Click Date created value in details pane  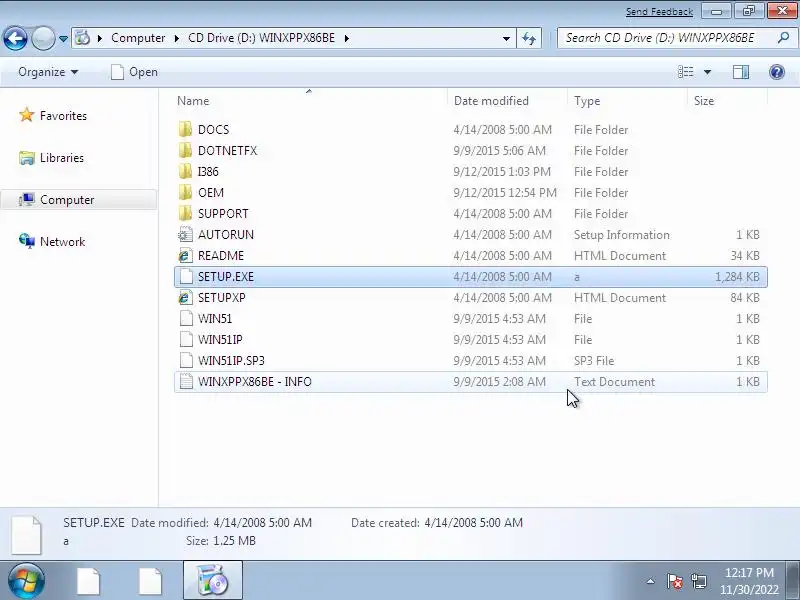(473, 522)
